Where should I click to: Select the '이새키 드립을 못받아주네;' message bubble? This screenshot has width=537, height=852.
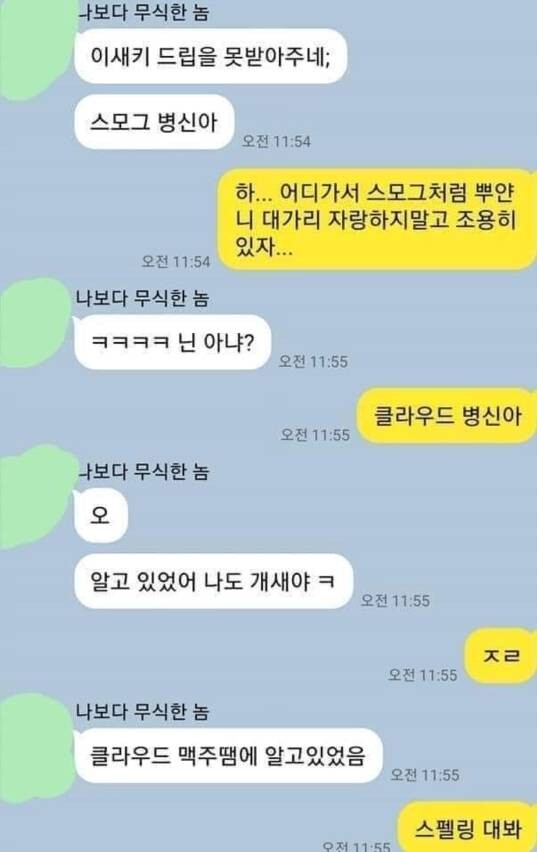tap(210, 57)
